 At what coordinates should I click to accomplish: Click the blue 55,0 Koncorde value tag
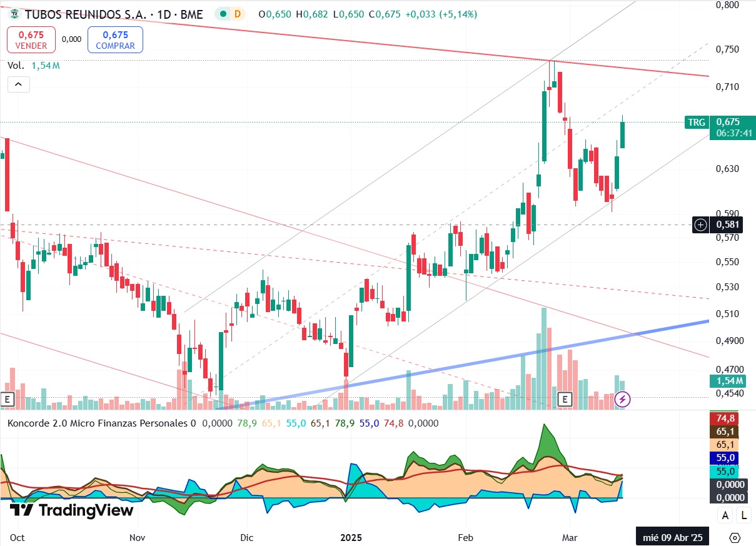[x=724, y=457]
